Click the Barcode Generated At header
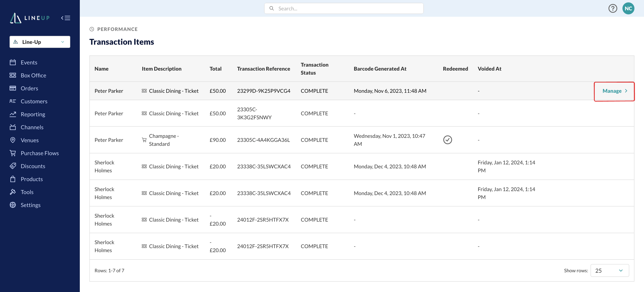The height and width of the screenshot is (292, 644). 380,69
